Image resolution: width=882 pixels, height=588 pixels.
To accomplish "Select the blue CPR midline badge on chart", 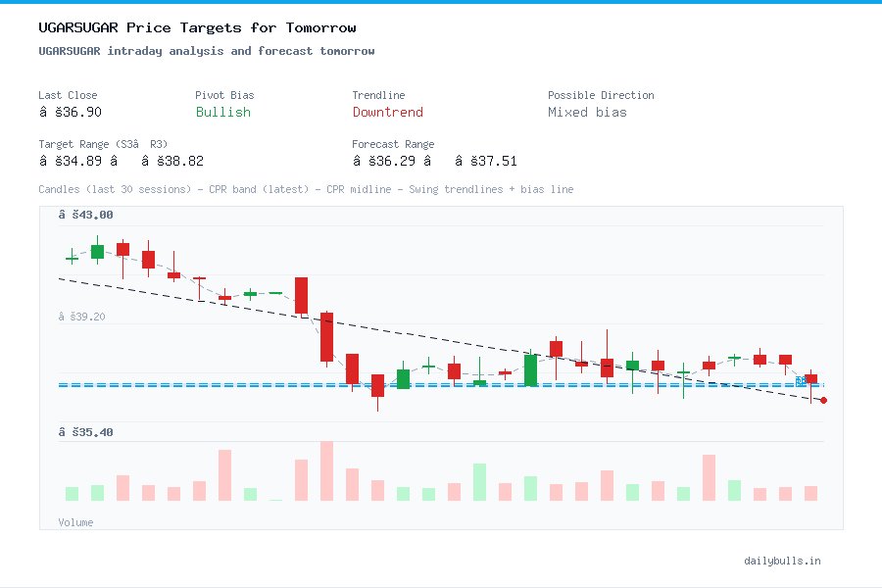I will coord(802,381).
